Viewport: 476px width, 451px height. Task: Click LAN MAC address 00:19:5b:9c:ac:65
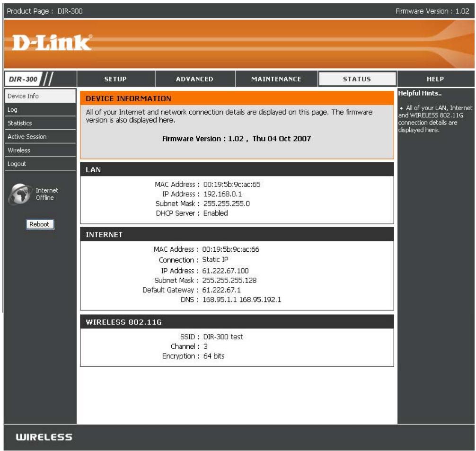(232, 185)
